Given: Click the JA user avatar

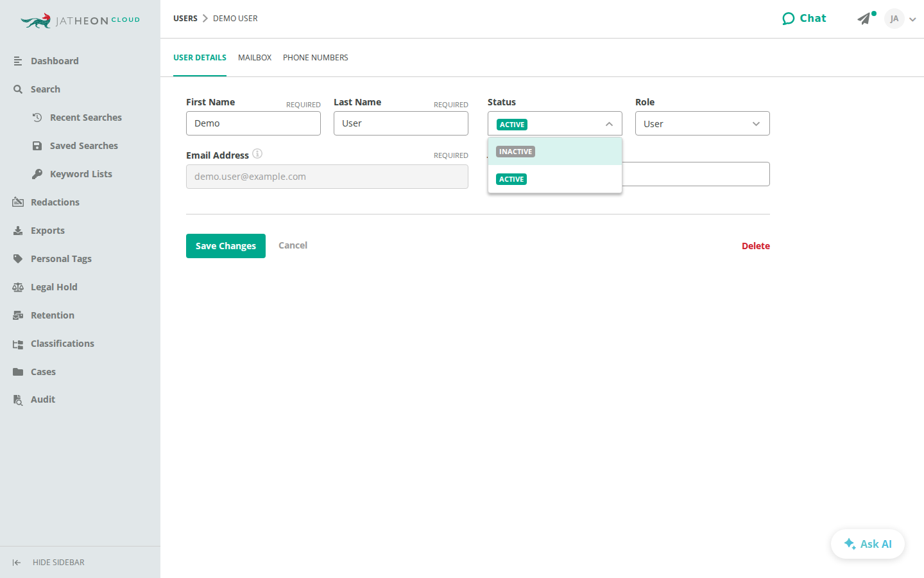Looking at the screenshot, I should [x=894, y=19].
